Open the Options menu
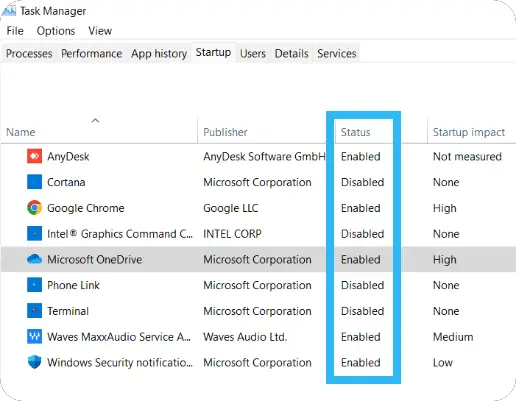Image resolution: width=516 pixels, height=401 pixels. tap(56, 31)
